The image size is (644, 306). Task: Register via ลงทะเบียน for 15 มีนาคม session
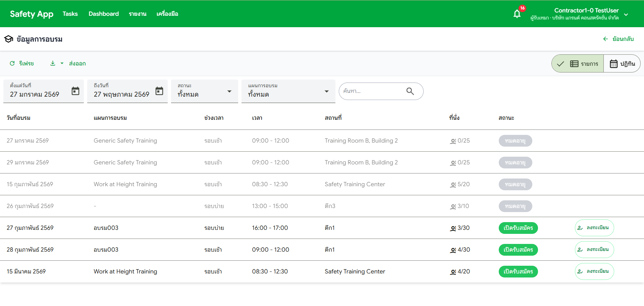tap(594, 271)
